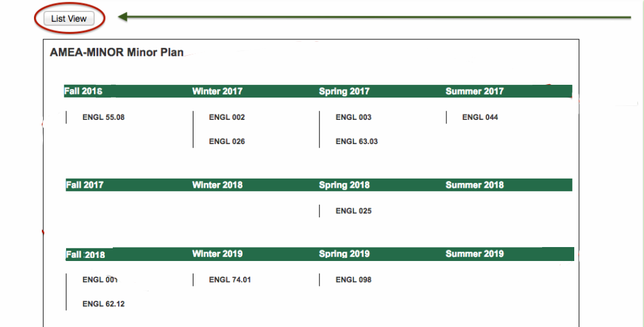This screenshot has width=644, height=327.
Task: Select the Winter 2017 term header
Action: pos(217,91)
